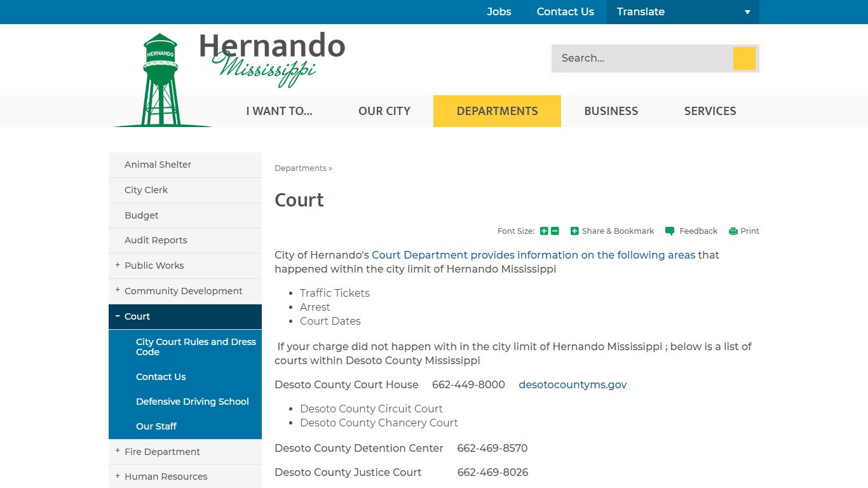Open Contact Us under Court sidebar
The width and height of the screenshot is (868, 488).
(161, 377)
